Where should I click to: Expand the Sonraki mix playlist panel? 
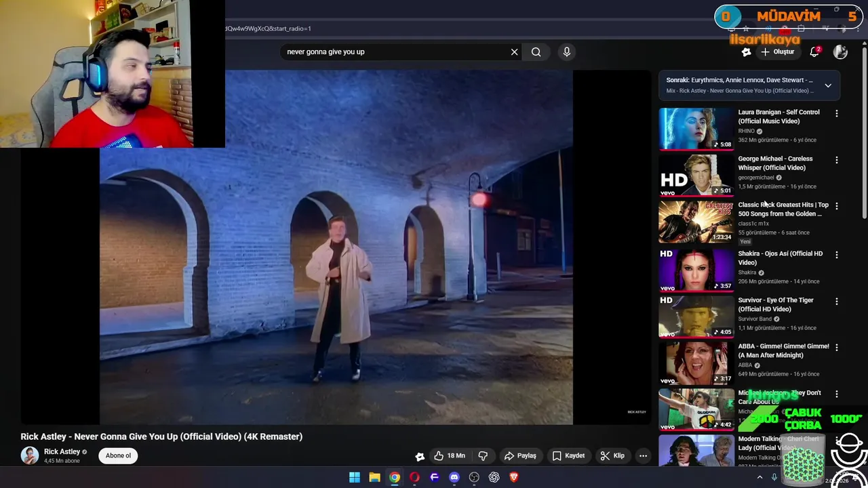tap(828, 85)
